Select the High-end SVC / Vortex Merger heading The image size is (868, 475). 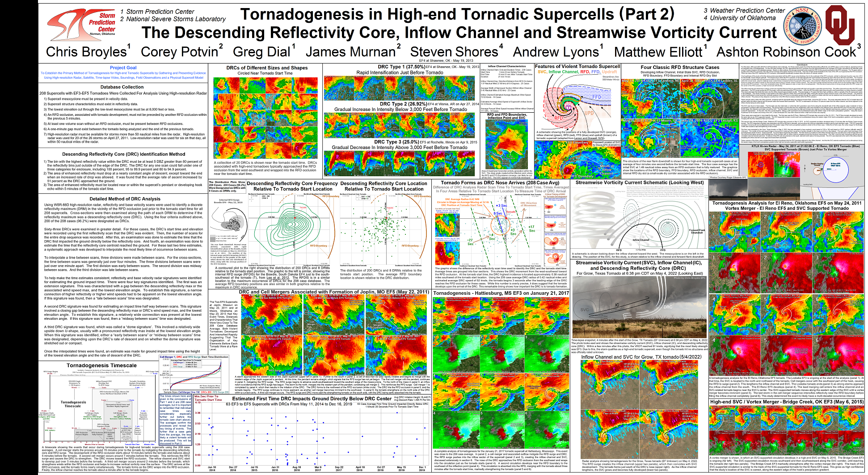(786, 402)
